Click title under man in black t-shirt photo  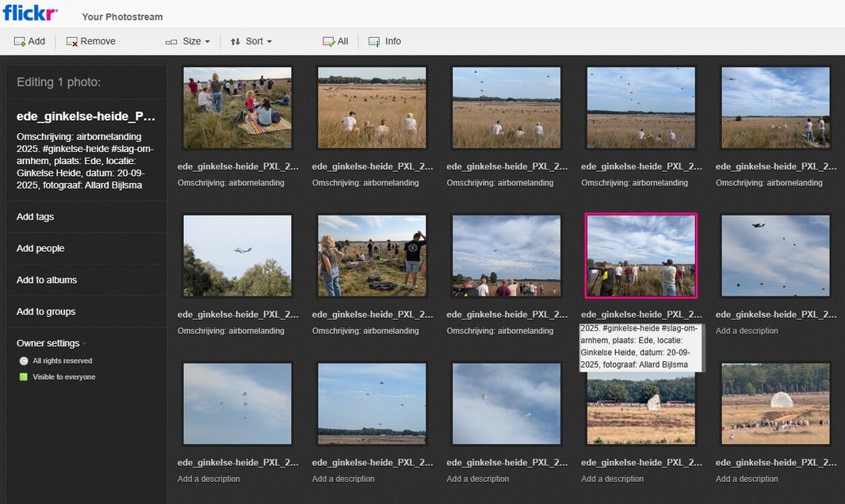(373, 315)
